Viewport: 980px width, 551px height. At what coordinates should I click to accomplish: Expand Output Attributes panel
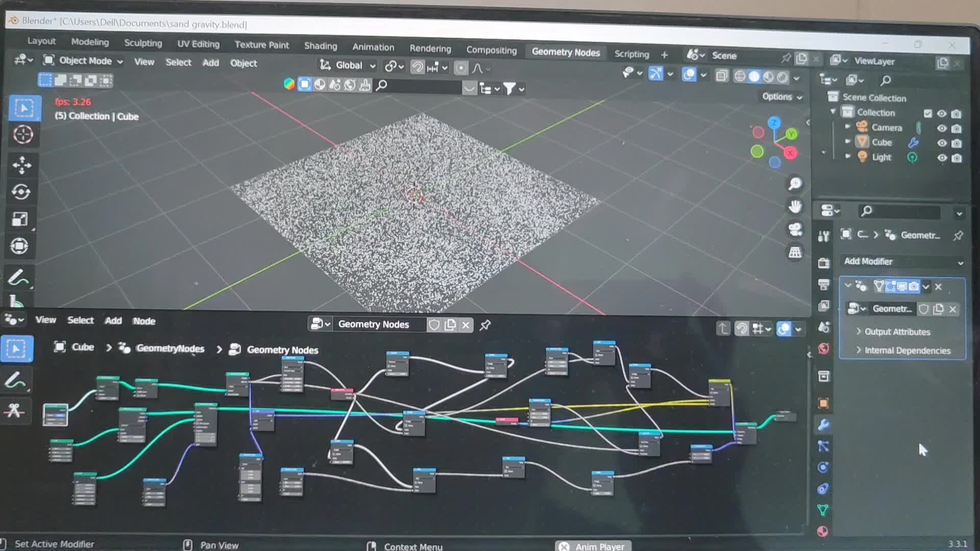point(897,332)
